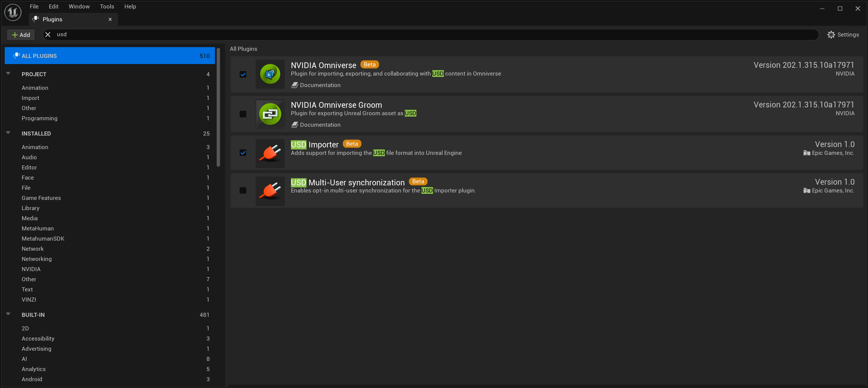Open the Tools menu
This screenshot has height=388, width=868.
tap(107, 6)
